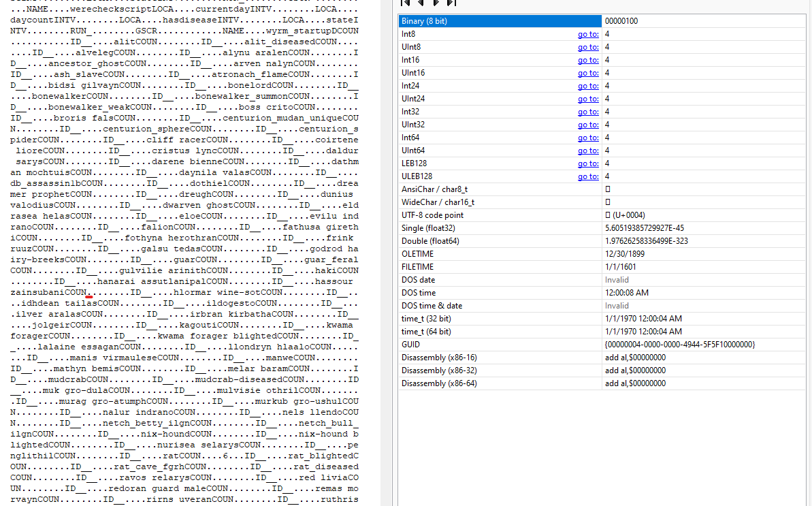
Task: Place cursor on 'mudcrab-diseased' text in dump
Action: pyautogui.click(x=238, y=379)
